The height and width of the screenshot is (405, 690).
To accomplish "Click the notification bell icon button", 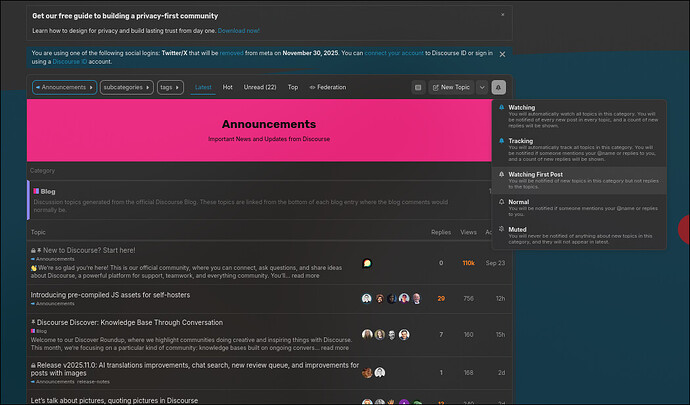I will click(x=499, y=87).
